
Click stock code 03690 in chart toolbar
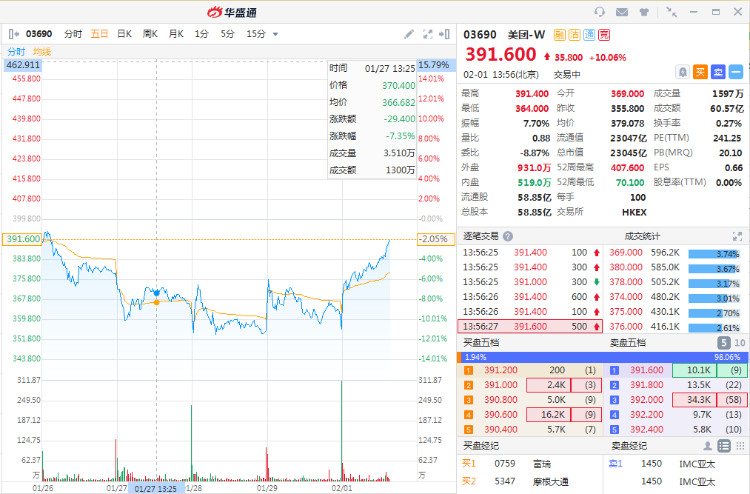(39, 34)
